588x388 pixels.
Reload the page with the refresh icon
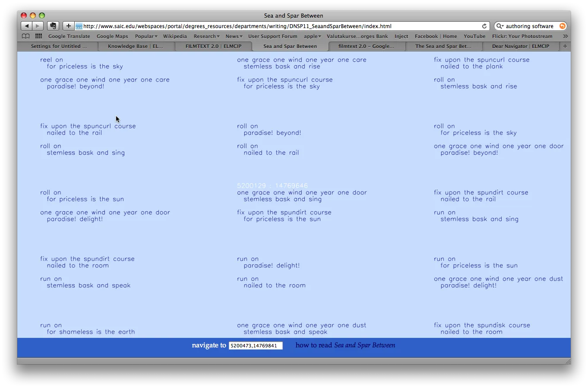click(484, 26)
